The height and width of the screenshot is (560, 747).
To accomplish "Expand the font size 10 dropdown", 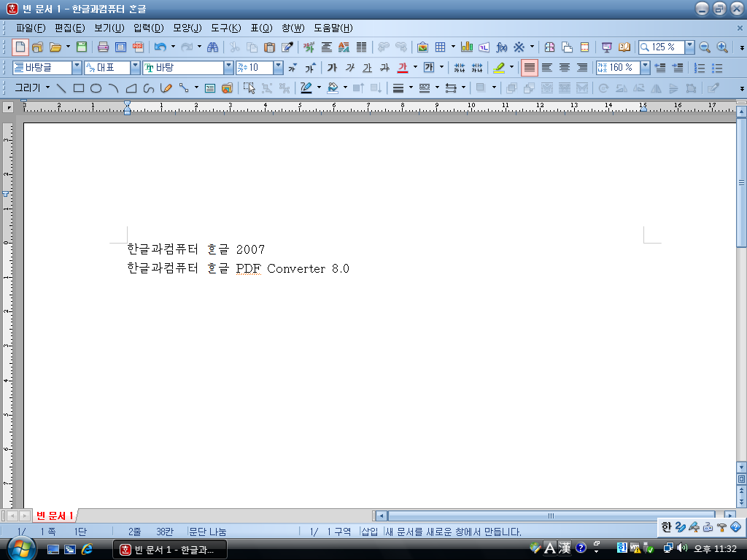I will (278, 68).
